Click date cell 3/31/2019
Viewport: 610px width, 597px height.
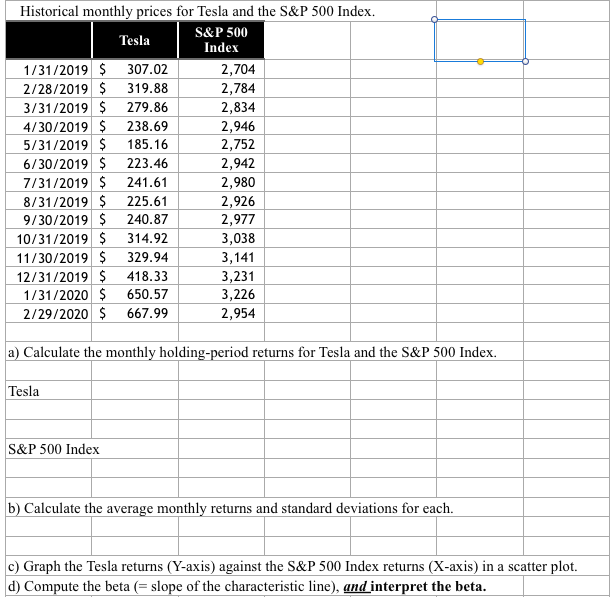[49, 107]
